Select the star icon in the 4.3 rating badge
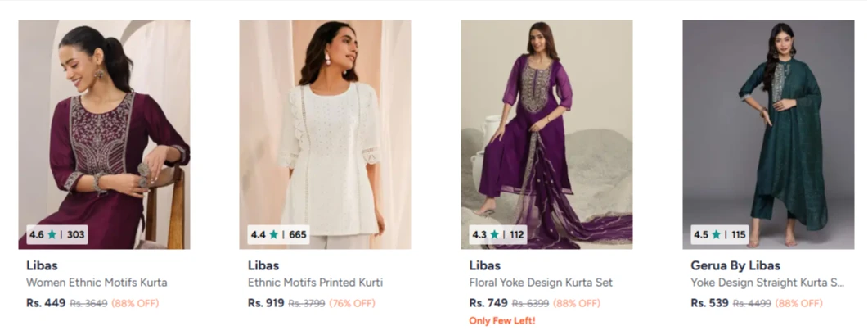This screenshot has height=335, width=868. coord(495,235)
